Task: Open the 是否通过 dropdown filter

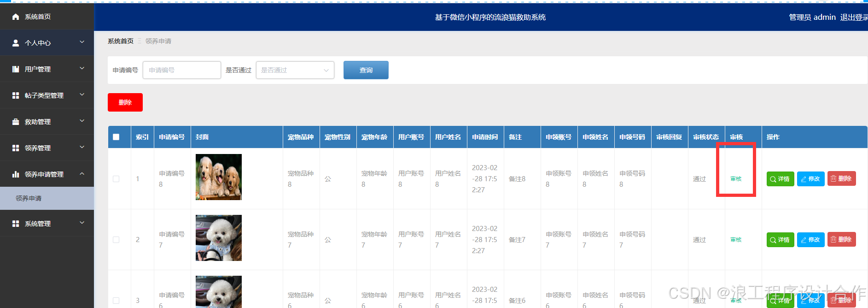Action: coord(295,70)
